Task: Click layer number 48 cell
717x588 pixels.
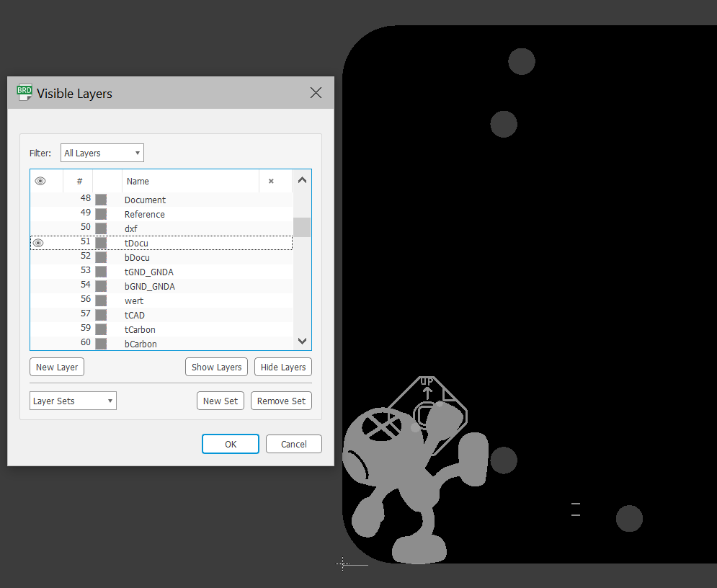Action: pyautogui.click(x=86, y=198)
